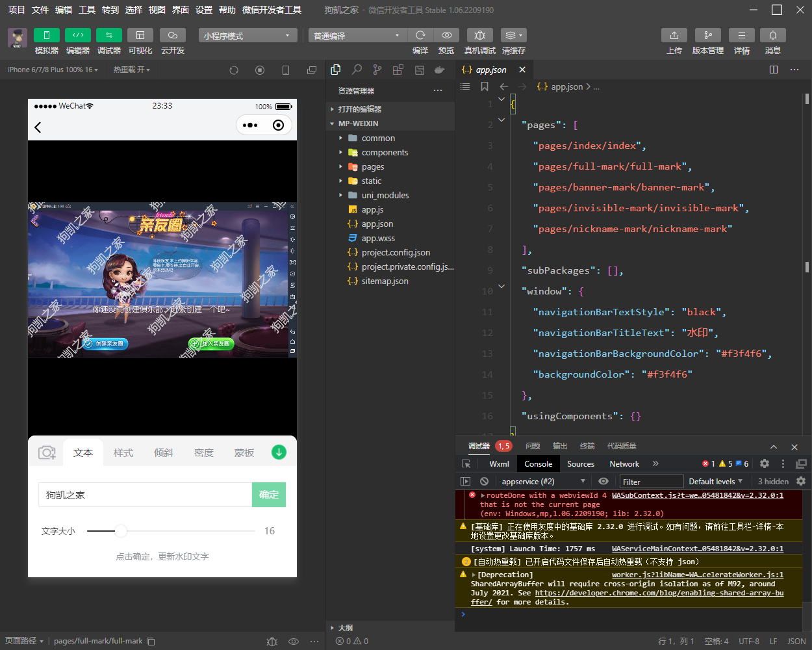Viewport: 812px width, 650px height.
Task: Click the 上传 upload icon
Action: (674, 35)
